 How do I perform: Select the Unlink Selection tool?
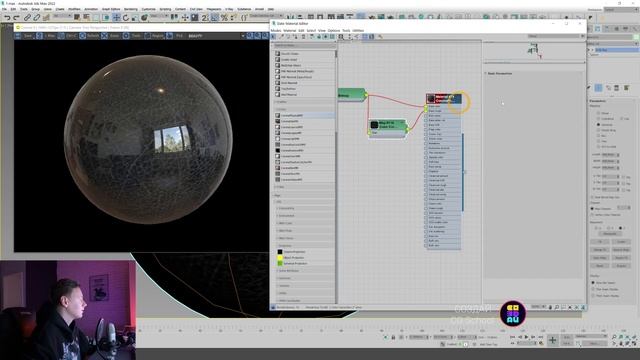(36, 18)
